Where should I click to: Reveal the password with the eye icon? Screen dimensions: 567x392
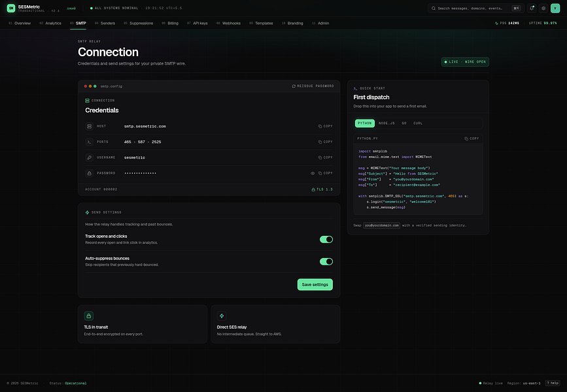pyautogui.click(x=313, y=173)
